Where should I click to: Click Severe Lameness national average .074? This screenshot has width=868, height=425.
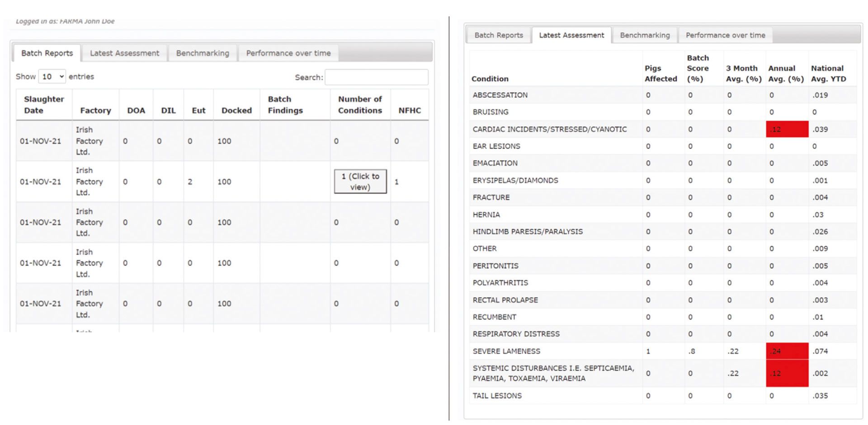(x=820, y=351)
